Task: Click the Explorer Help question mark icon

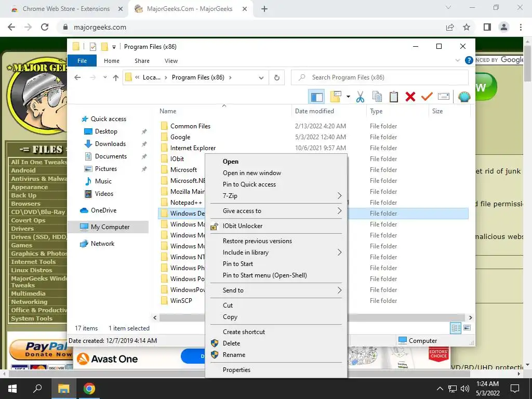Action: click(x=469, y=60)
